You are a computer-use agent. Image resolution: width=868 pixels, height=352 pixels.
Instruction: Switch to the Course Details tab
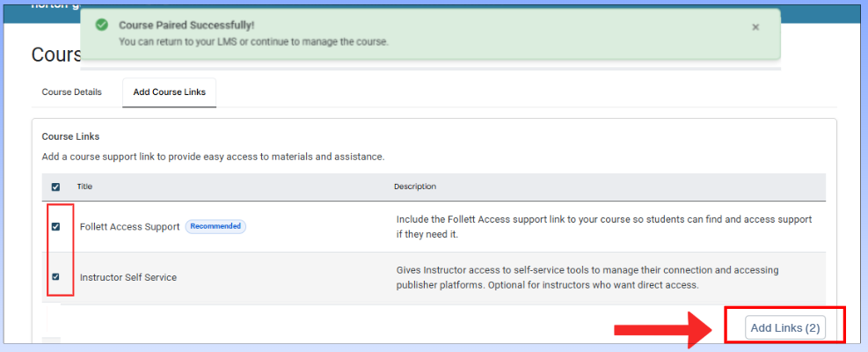click(x=72, y=92)
